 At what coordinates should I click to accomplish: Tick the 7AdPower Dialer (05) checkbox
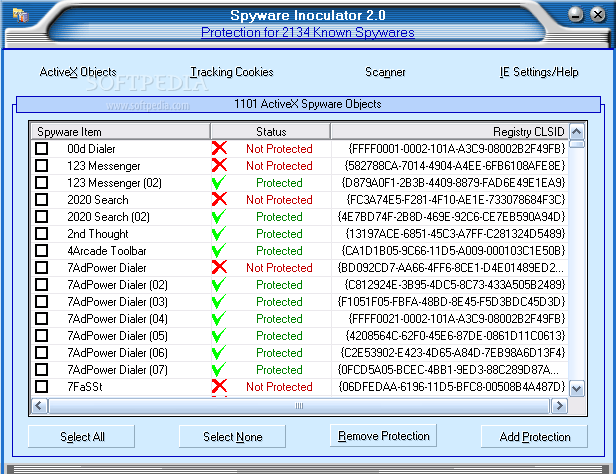pos(42,335)
